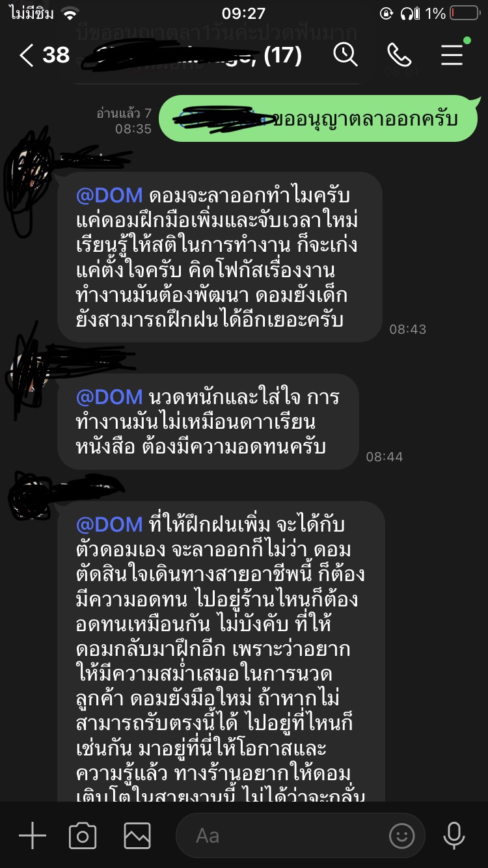Start a voice call with phone icon
Viewport: 488px width, 868px height.
click(399, 55)
